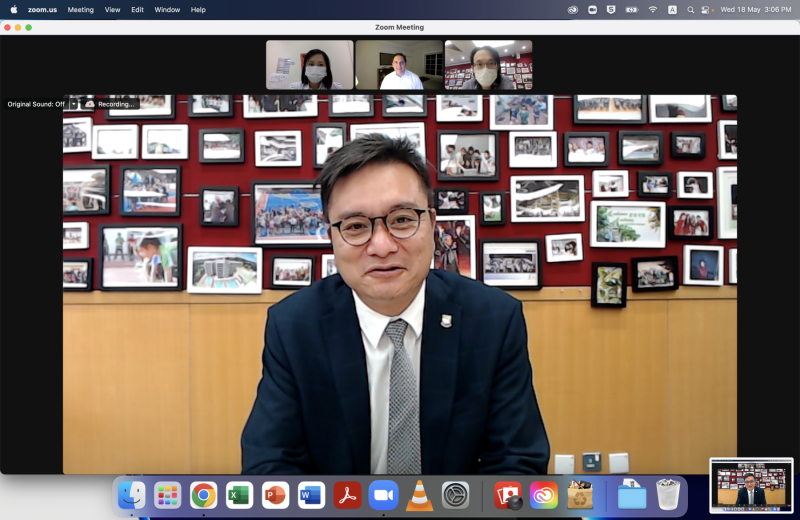This screenshot has width=800, height=520.
Task: Click the Zoom Meeting window title
Action: coord(399,27)
